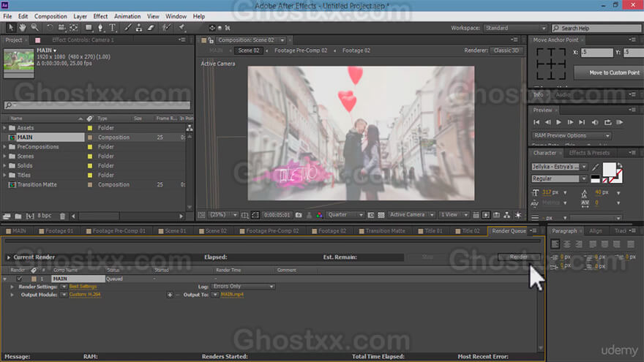This screenshot has height=362, width=644.
Task: Click the eyedropper in Character panel
Action: coord(596,167)
